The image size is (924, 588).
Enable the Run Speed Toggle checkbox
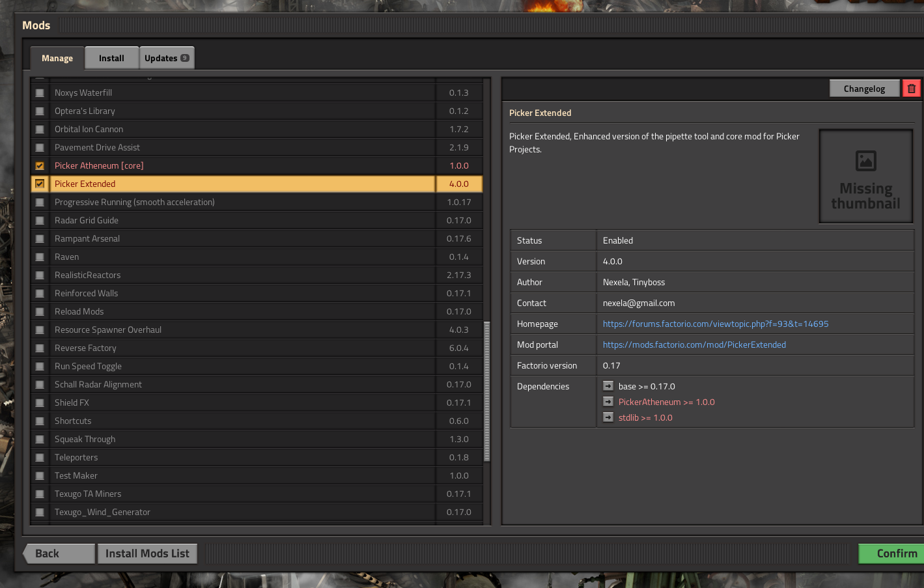click(40, 367)
